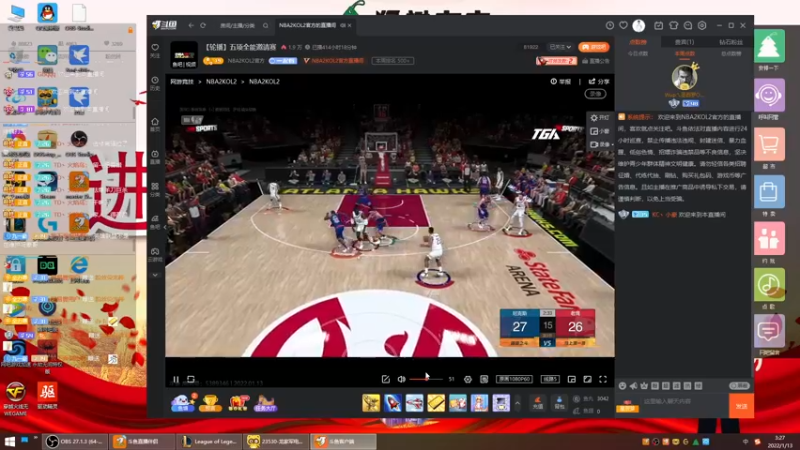Open messages bubble icon in title bar
This screenshot has width=800, height=450.
pyautogui.click(x=688, y=25)
